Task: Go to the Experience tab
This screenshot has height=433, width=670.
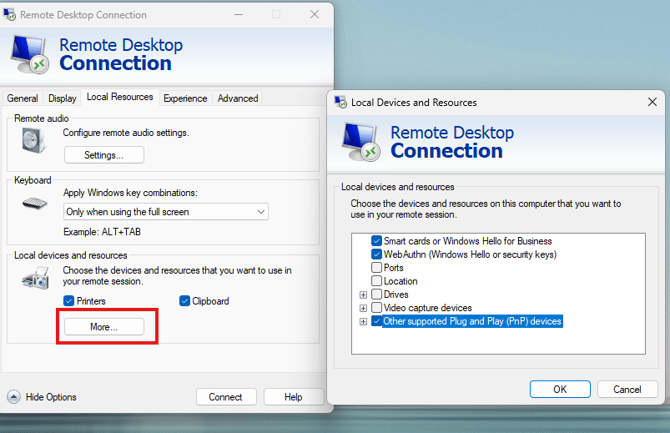Action: [x=185, y=98]
